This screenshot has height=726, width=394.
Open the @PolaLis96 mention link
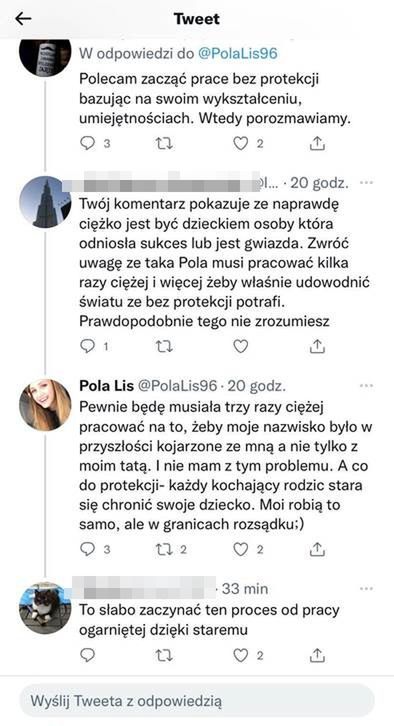pyautogui.click(x=238, y=54)
